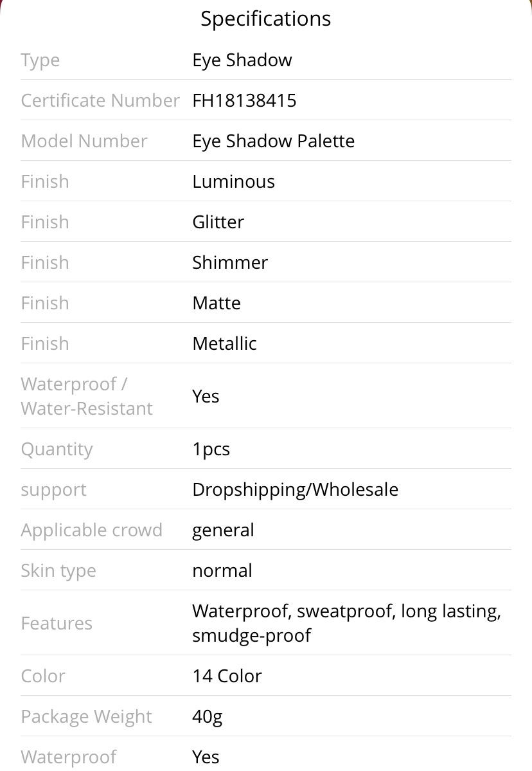Tap the Applicable crowd label

(91, 530)
